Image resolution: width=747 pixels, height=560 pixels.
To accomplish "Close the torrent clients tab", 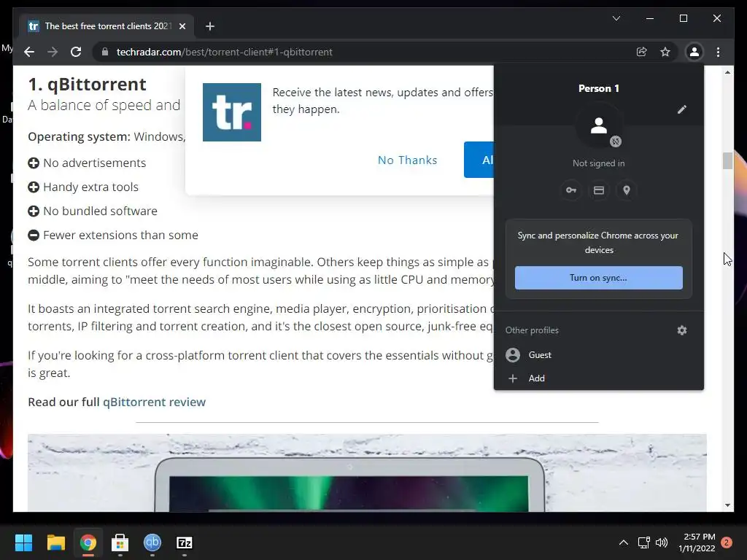I will (182, 26).
